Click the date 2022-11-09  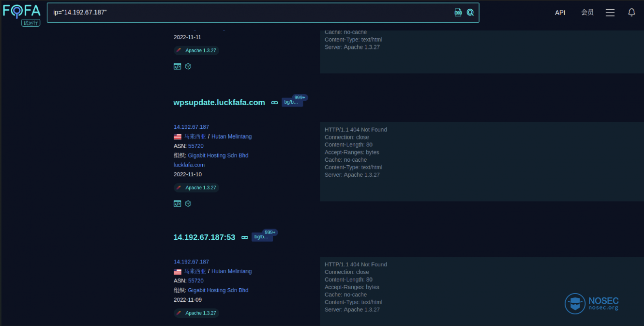point(188,300)
